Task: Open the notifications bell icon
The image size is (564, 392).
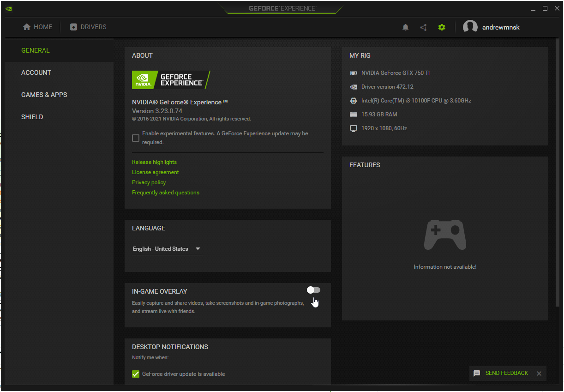Action: (405, 27)
